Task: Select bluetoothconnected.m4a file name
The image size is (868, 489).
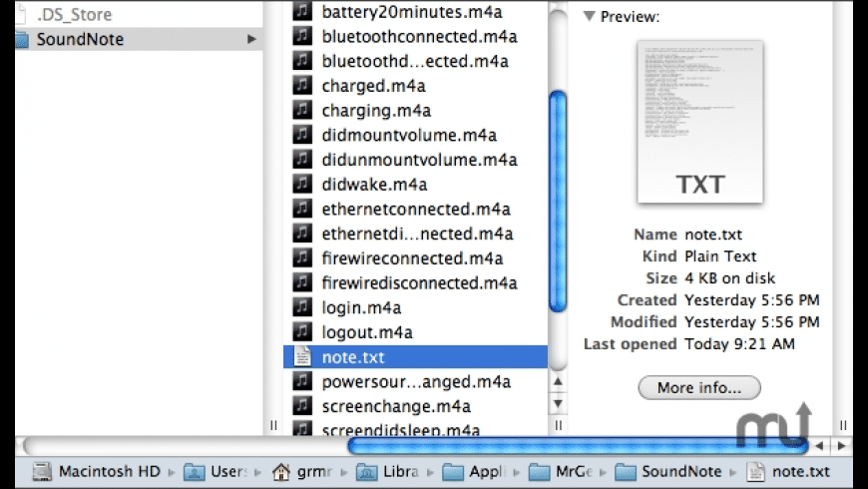Action: [420, 37]
